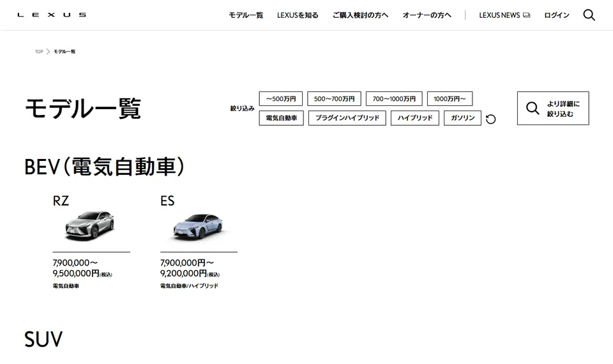Image resolution: width=613 pixels, height=364 pixels.
Task: Toggle the 500～700万円 price filter
Action: [334, 98]
